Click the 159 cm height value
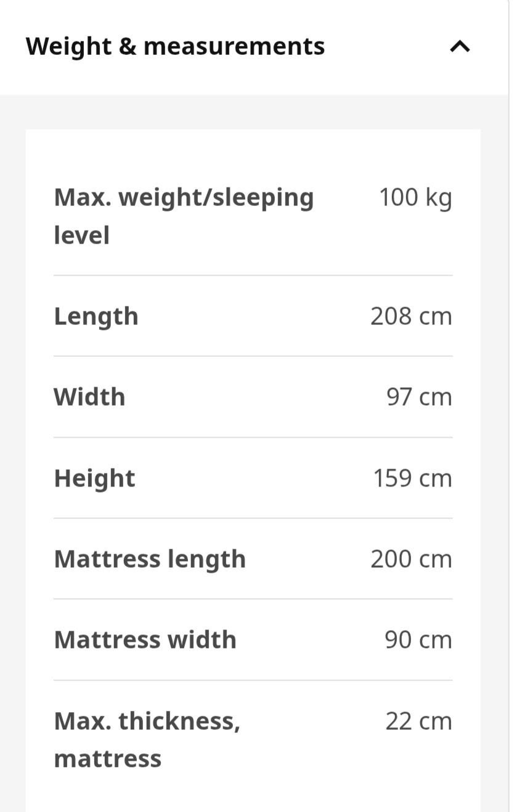 point(412,478)
